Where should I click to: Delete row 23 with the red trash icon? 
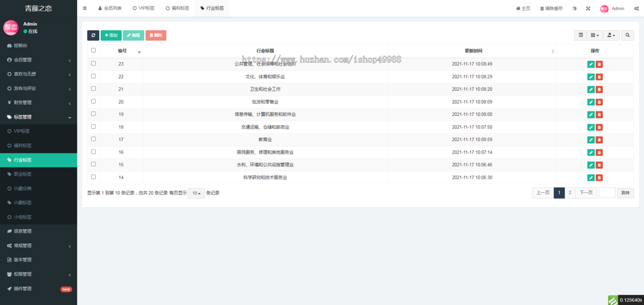[x=599, y=64]
